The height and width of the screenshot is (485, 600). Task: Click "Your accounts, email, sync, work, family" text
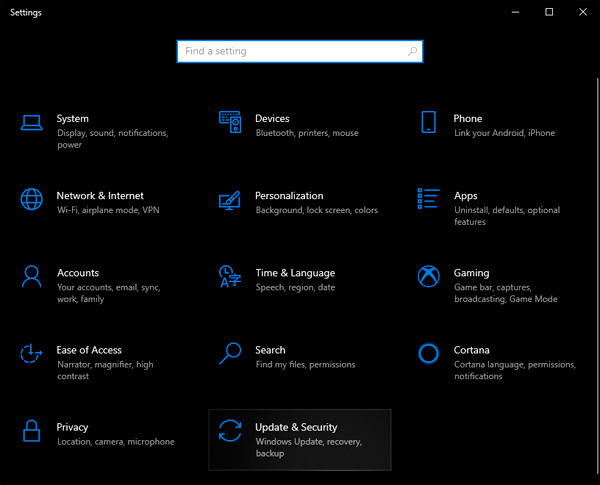pyautogui.click(x=109, y=293)
